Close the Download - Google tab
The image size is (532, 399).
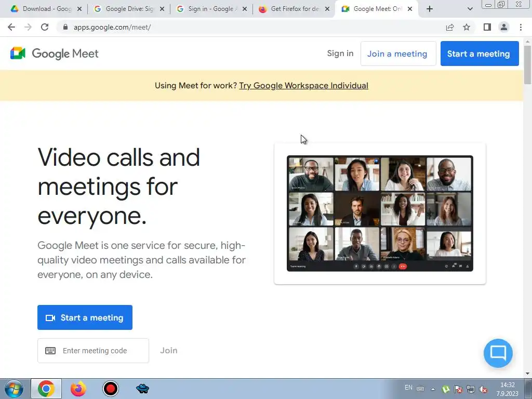click(79, 9)
